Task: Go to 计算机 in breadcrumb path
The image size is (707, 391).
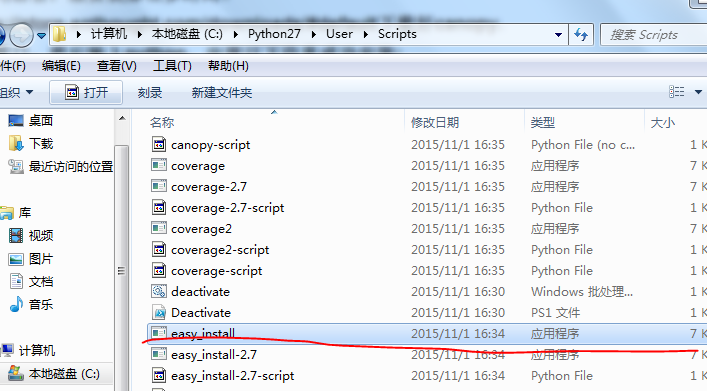Action: coord(109,34)
